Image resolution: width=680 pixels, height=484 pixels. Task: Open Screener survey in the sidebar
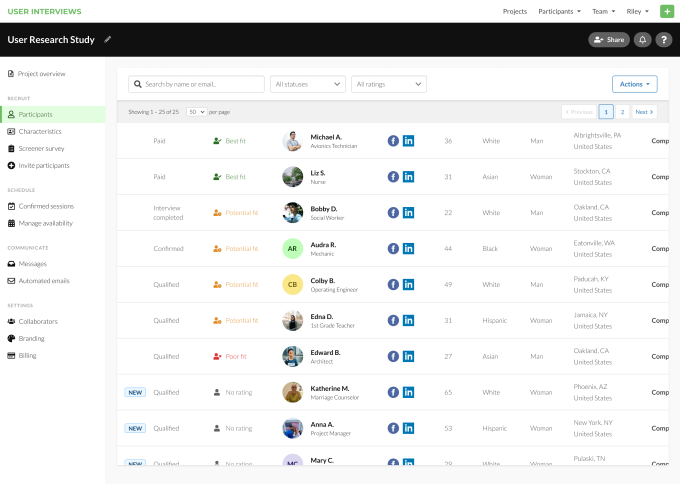(x=41, y=148)
